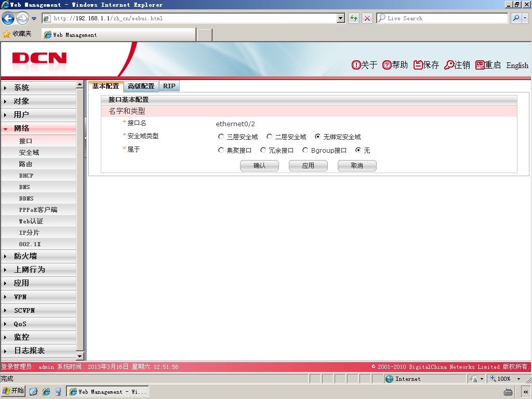Open 路由 under 网络
The image size is (532, 399).
coord(38,164)
